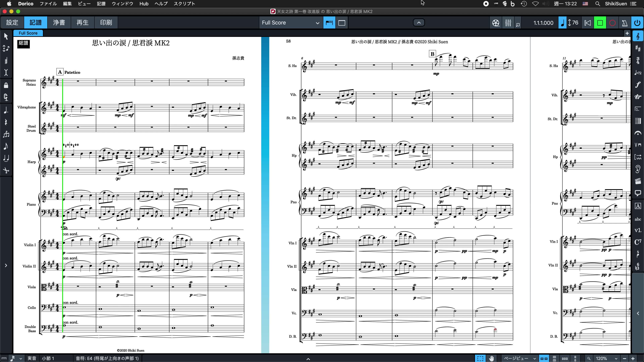The image size is (644, 362).
Task: Open Video clapperboard panel
Action: 638,181
